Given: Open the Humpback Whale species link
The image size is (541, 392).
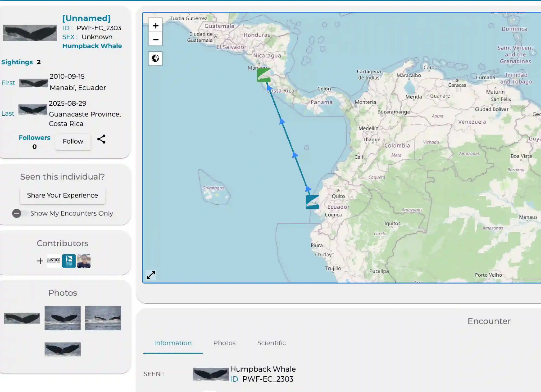Looking at the screenshot, I should pos(92,46).
